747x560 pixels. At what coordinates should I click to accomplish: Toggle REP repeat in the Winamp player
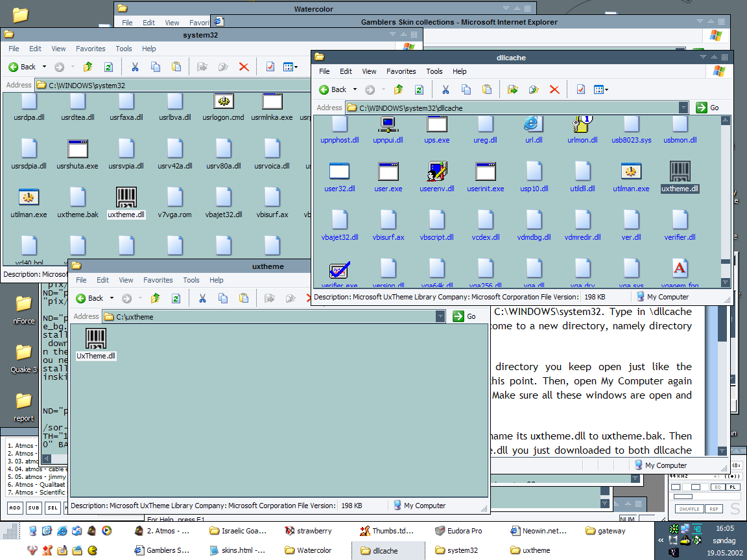tap(714, 509)
